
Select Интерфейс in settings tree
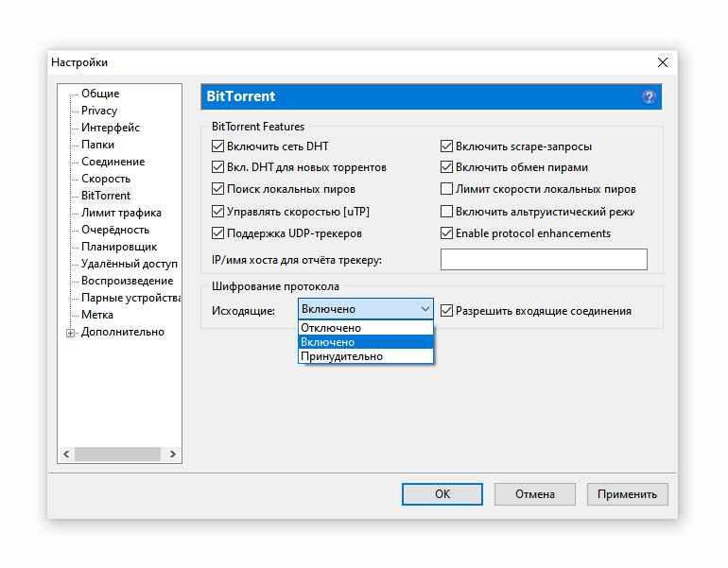tap(111, 128)
